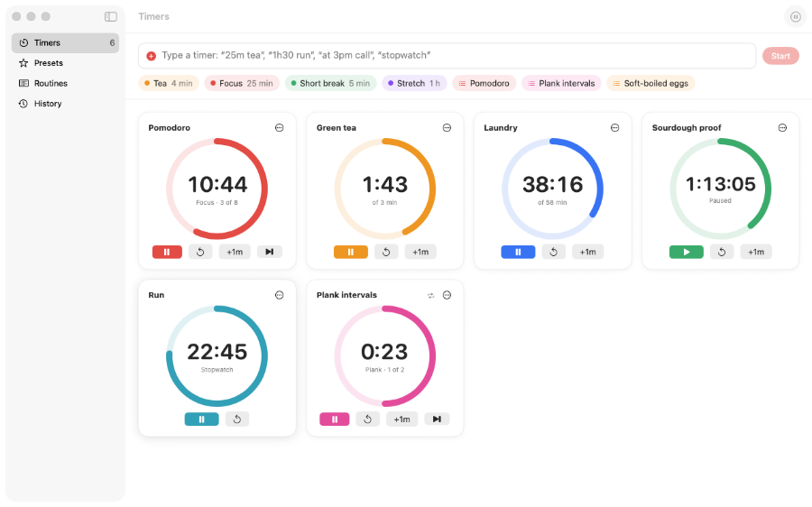Resume the Sourdough proof timer

(x=687, y=253)
